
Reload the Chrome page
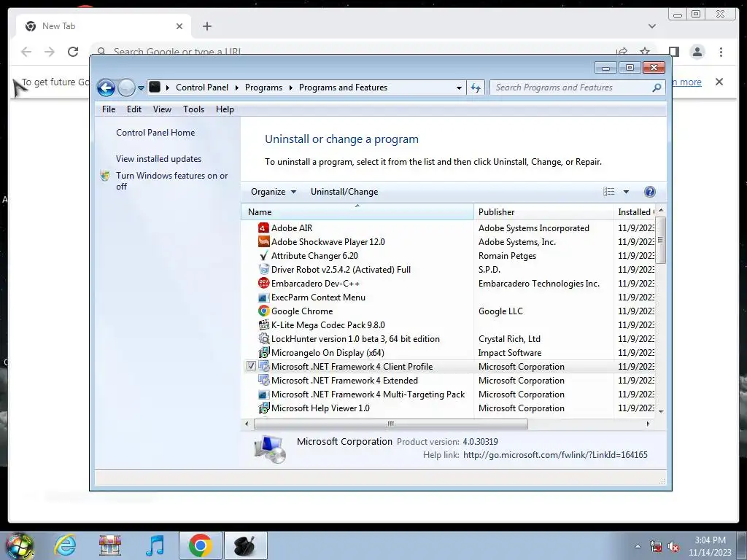point(73,52)
